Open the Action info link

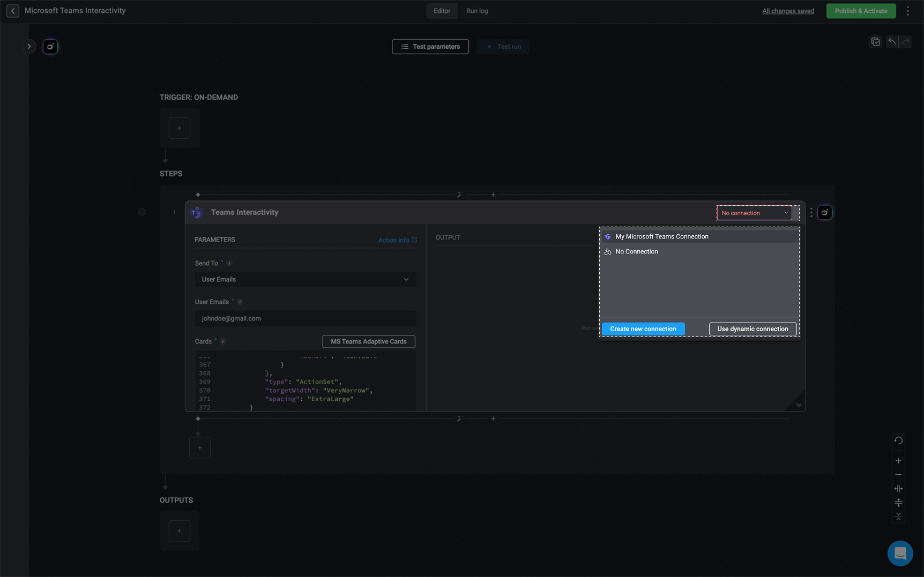click(397, 240)
